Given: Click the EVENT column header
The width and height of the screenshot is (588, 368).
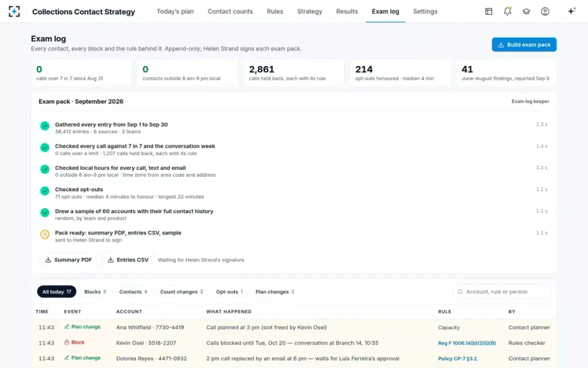Looking at the screenshot, I should click(x=73, y=312).
